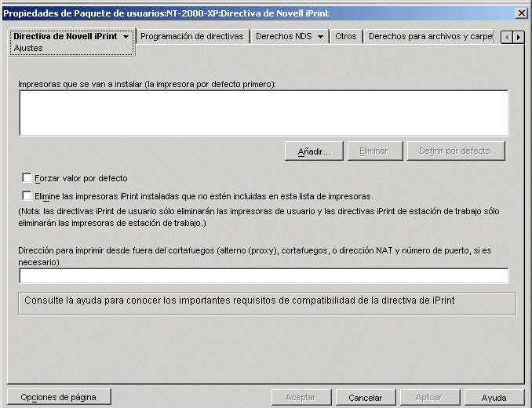Open the Directiva de Novell iPrint tab dropdown arrow
The image size is (532, 408).
coord(126,37)
